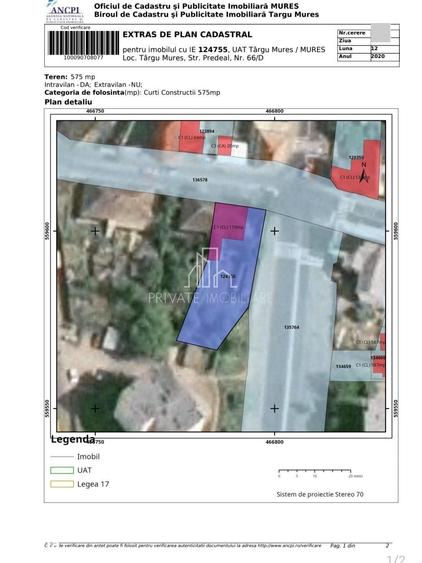
Task: Click the UAT green legend swatch
Action: point(62,470)
